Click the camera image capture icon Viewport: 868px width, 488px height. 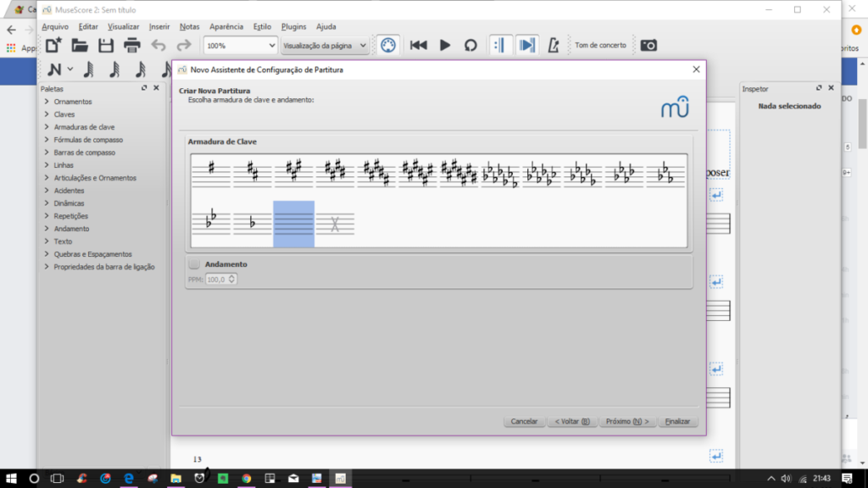pyautogui.click(x=648, y=45)
